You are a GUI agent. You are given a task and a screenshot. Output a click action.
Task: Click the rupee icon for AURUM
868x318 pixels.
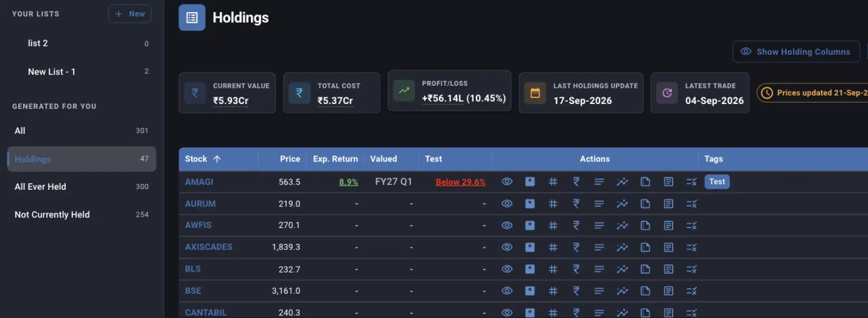tap(576, 204)
